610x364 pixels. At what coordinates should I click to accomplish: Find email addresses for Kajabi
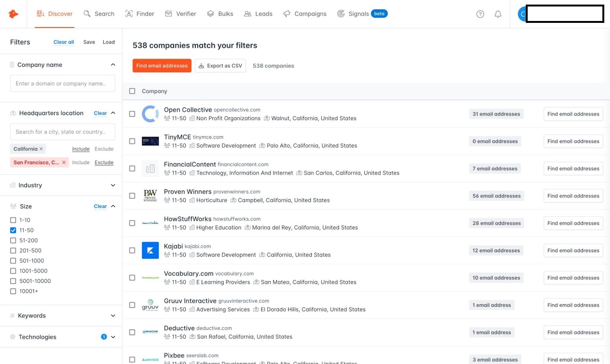(573, 250)
